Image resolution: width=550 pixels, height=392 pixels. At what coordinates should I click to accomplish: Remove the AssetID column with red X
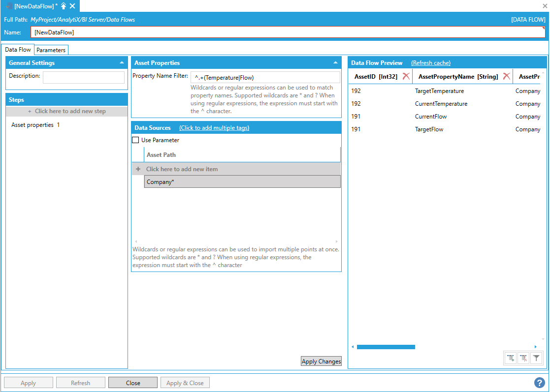coord(406,76)
